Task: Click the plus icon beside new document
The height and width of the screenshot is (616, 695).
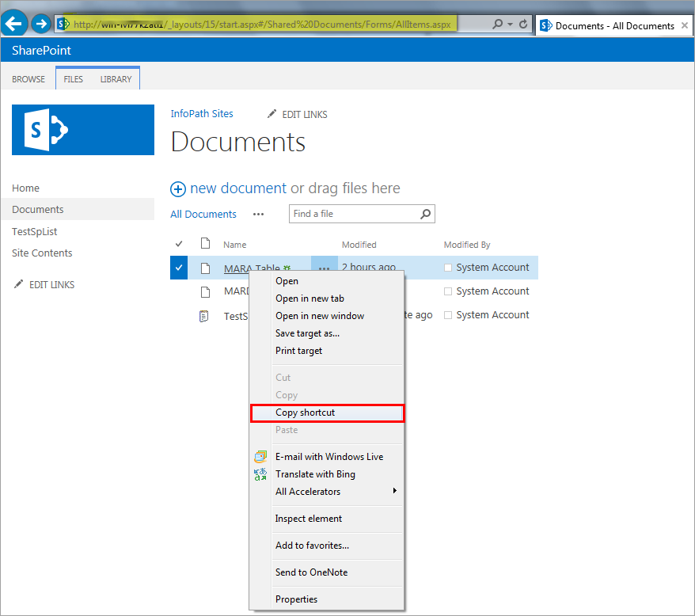Action: [179, 189]
